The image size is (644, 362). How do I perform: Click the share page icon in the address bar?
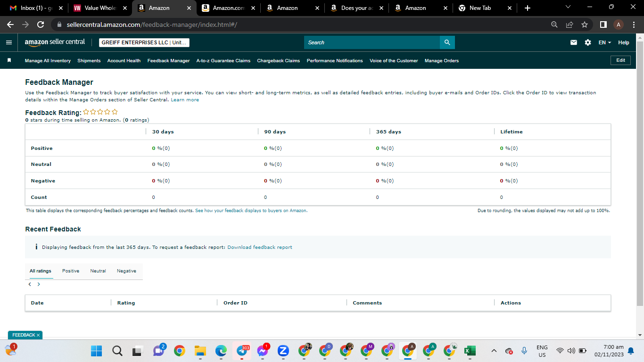coord(570,25)
